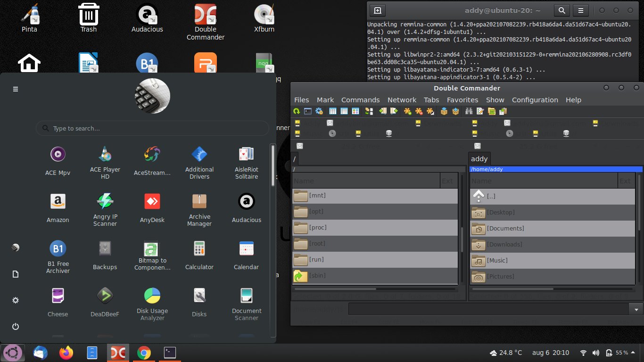Image resolution: width=644 pixels, height=362 pixels.
Task: Click the documents icon in the app menu sidebar
Action: (16, 274)
